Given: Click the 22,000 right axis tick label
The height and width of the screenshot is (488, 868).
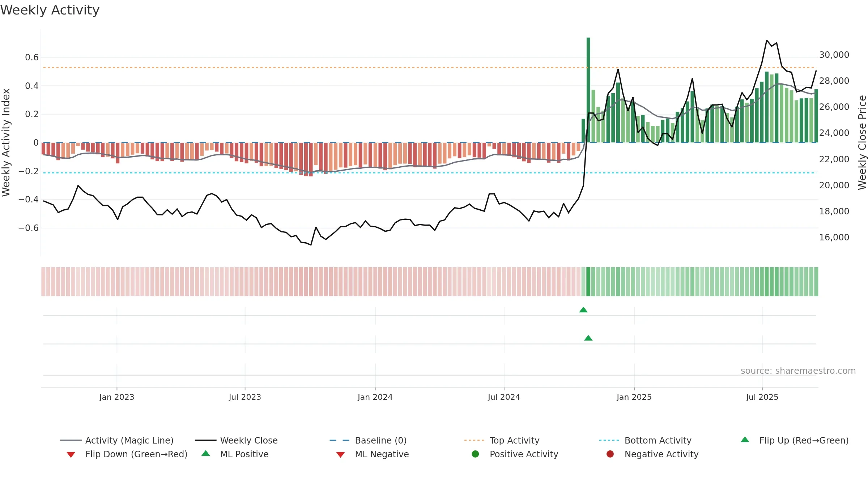Looking at the screenshot, I should [x=834, y=159].
